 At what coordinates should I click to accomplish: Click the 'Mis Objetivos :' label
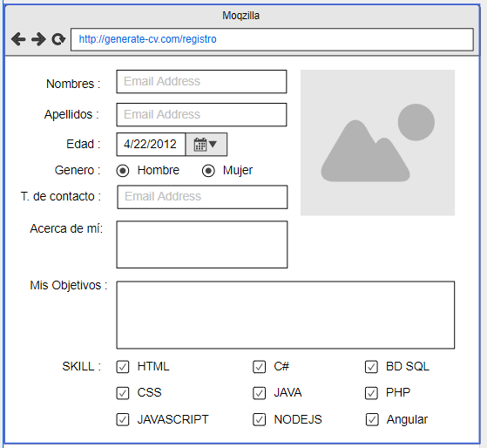(68, 285)
